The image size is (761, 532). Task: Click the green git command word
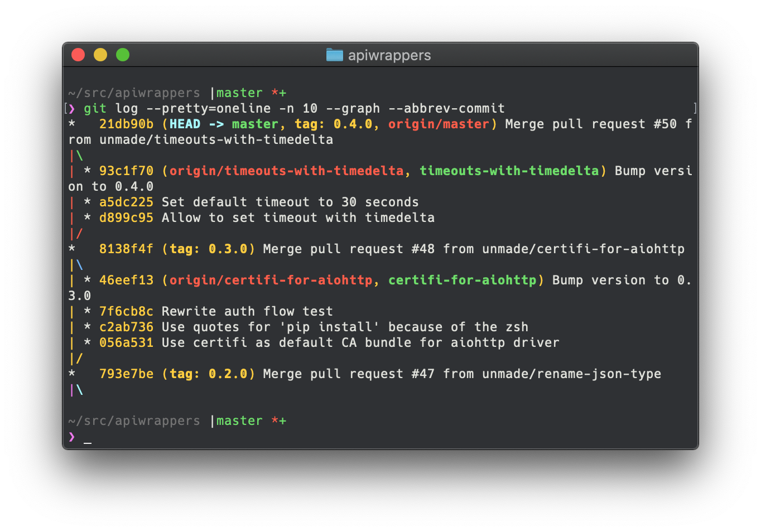95,109
